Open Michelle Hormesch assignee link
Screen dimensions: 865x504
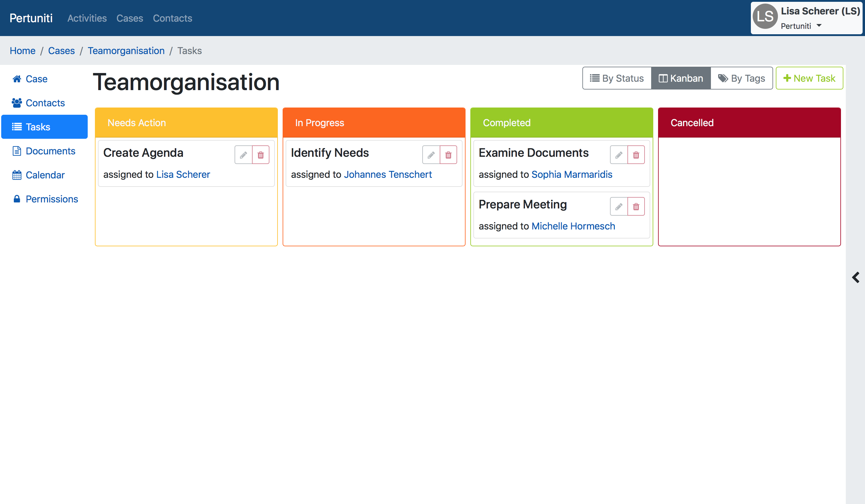point(573,226)
